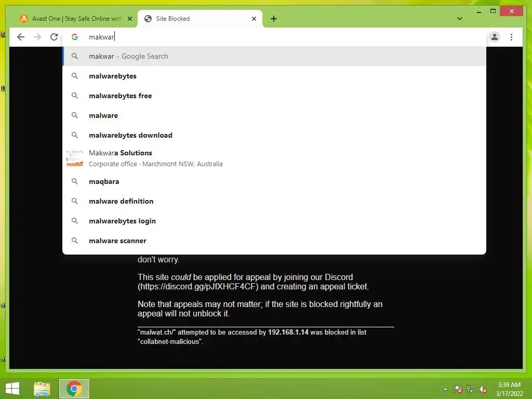The image size is (532, 399).
Task: Click the blocked IP 192.168.1.14 text
Action: coord(288,332)
